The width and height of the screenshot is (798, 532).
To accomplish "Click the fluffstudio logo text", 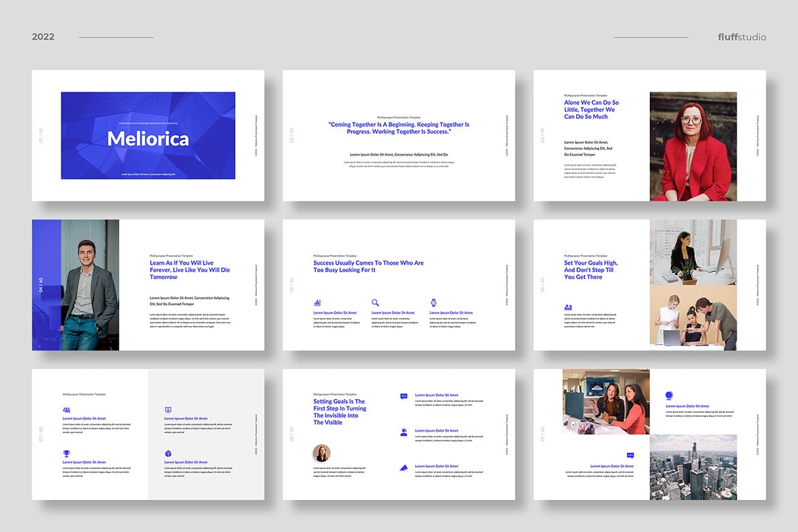I will pyautogui.click(x=741, y=37).
